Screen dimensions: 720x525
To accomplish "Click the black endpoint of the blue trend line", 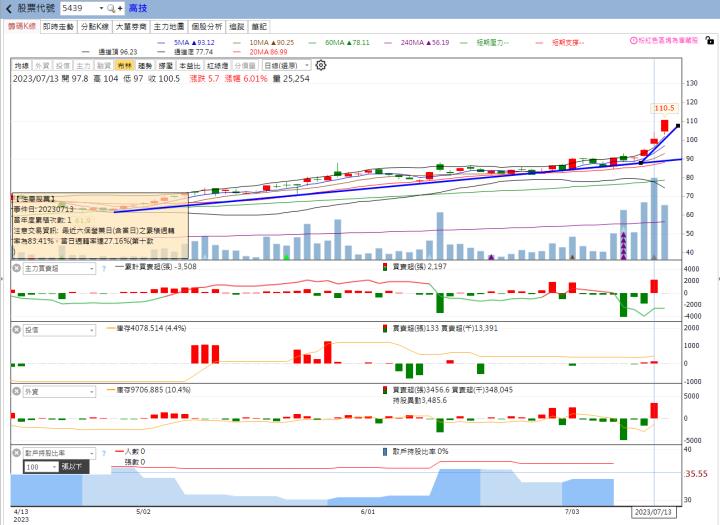I will (678, 125).
